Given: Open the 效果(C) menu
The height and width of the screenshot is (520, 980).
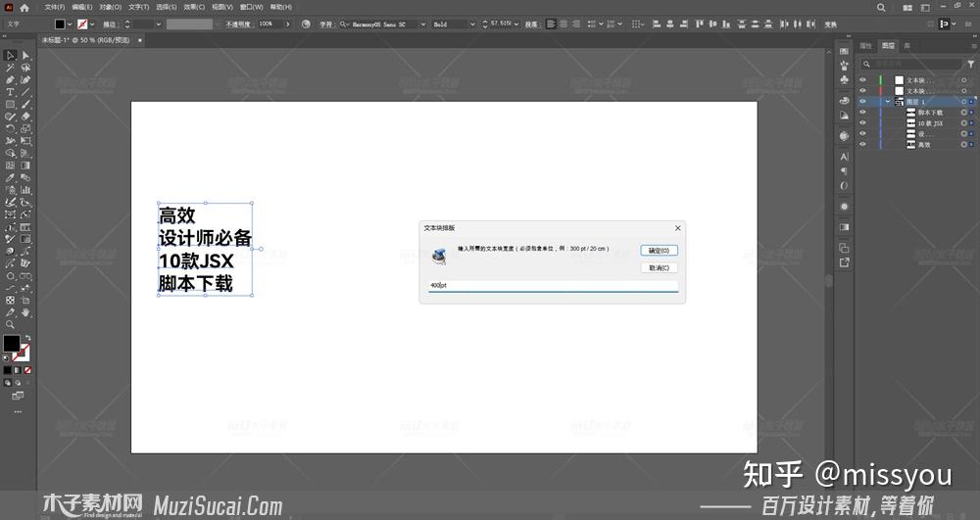Looking at the screenshot, I should click(194, 8).
